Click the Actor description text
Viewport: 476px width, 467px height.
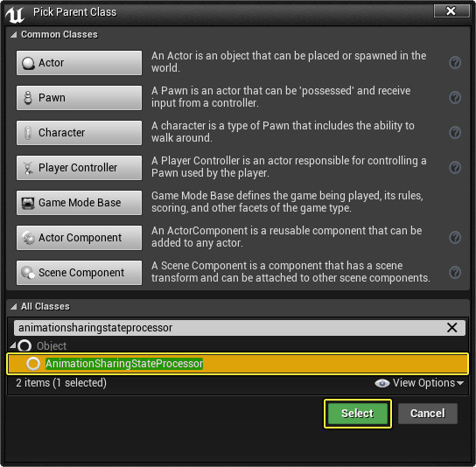tap(289, 62)
